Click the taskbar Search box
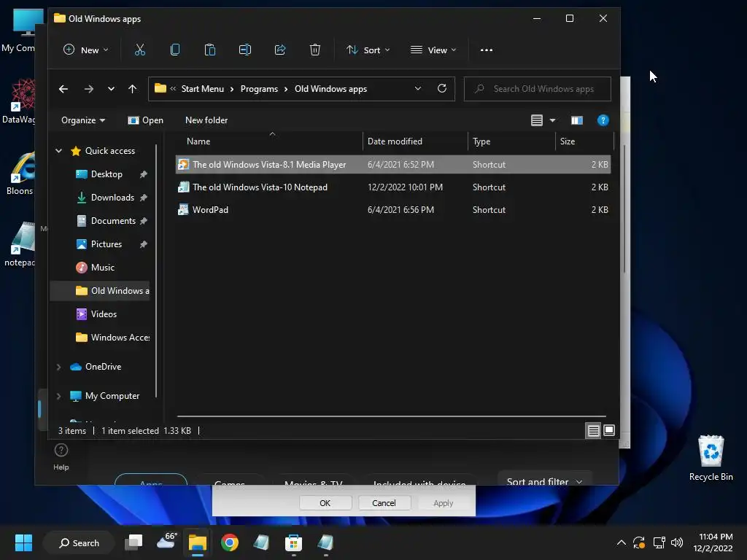747x560 pixels. point(79,542)
